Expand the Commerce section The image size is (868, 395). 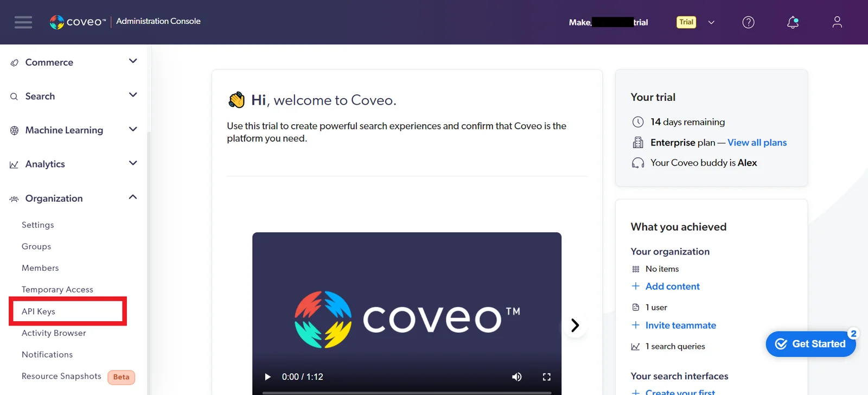[x=133, y=61]
